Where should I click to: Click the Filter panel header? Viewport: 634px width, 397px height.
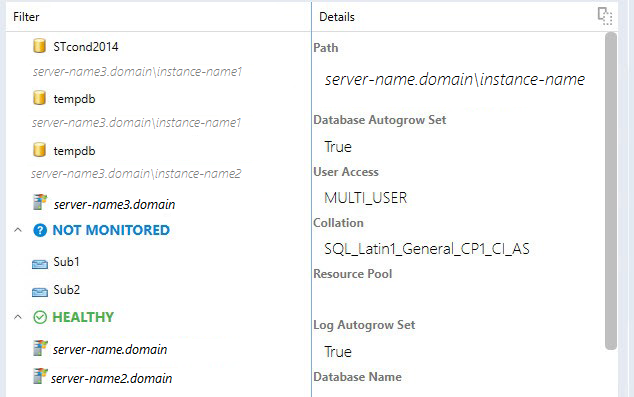(x=26, y=17)
